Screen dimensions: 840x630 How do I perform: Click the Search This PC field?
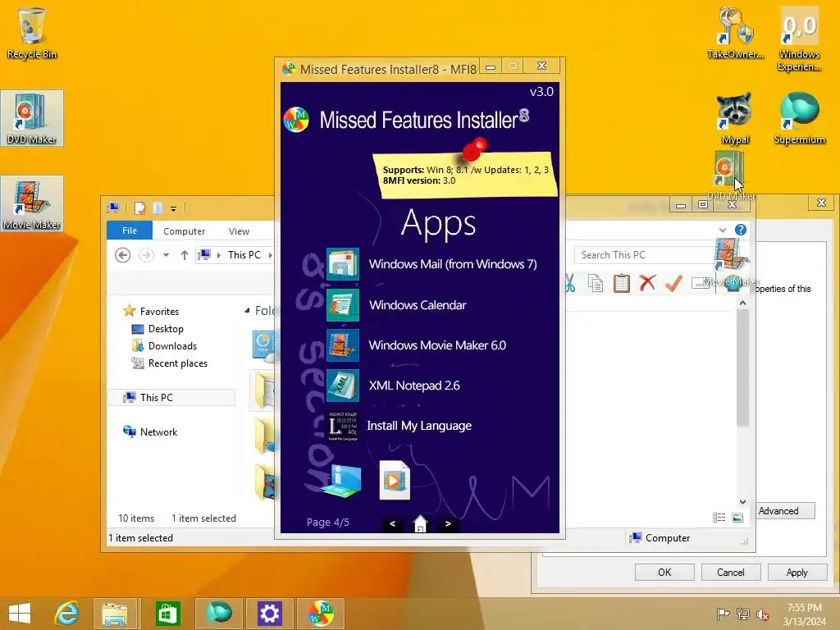coord(643,256)
